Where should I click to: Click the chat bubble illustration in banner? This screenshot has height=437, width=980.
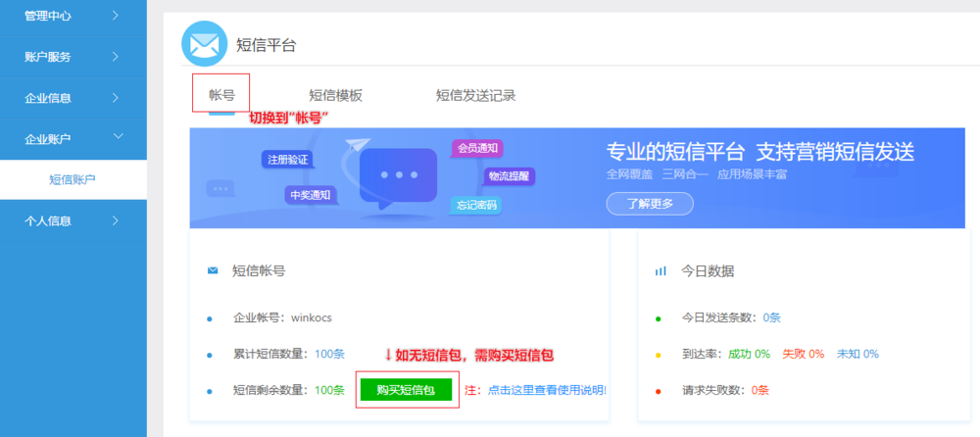coord(398,176)
